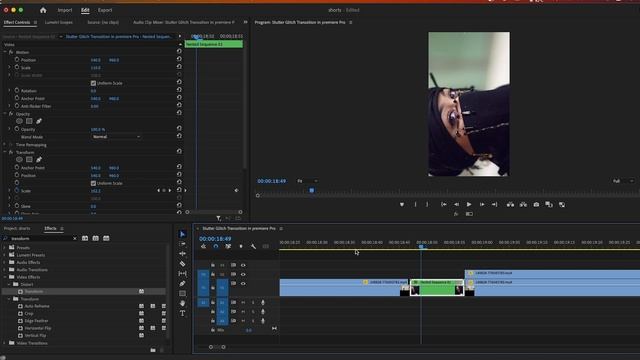Play the Program monitor video

click(x=469, y=204)
